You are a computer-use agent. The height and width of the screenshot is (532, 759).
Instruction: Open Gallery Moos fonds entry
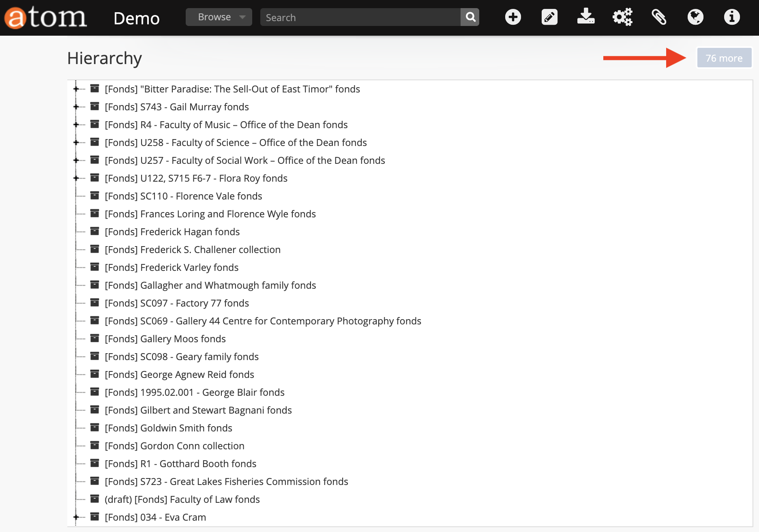(x=165, y=339)
